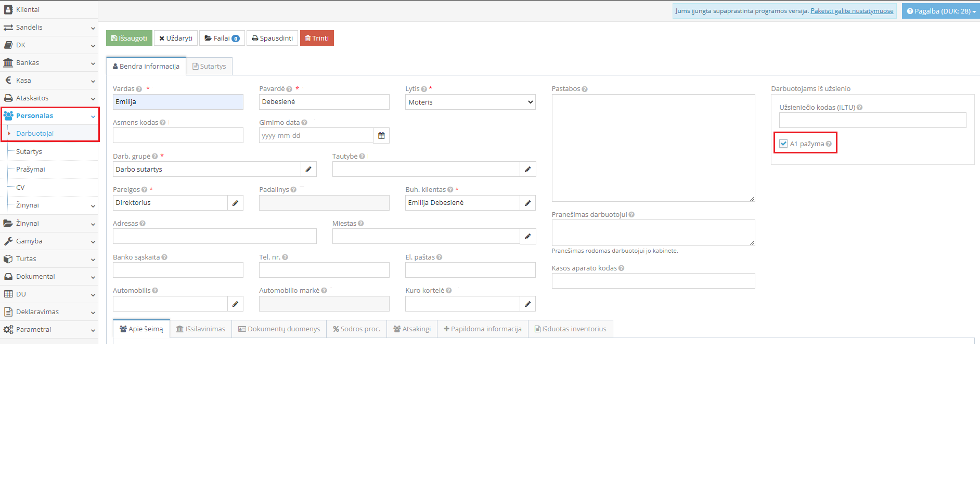Open Prašymai under Personalas
This screenshot has width=980, height=479.
[x=31, y=170]
